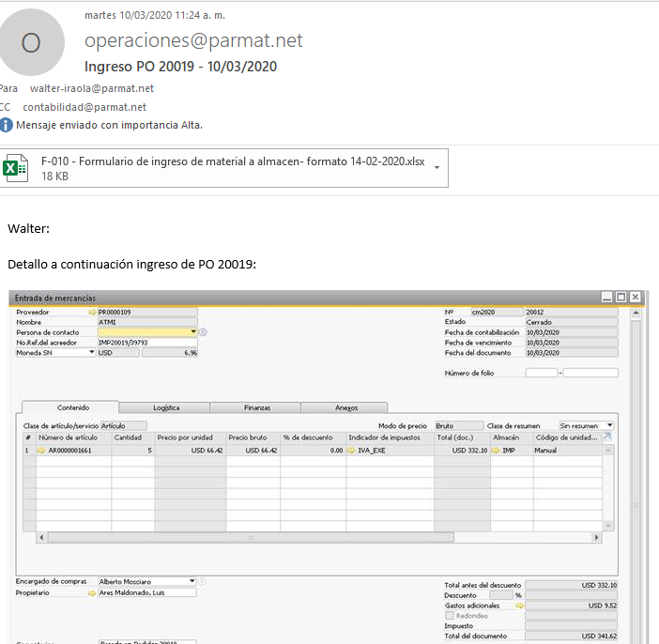Click the CC address contabilidad@parmat.net
The height and width of the screenshot is (644, 659).
[84, 107]
